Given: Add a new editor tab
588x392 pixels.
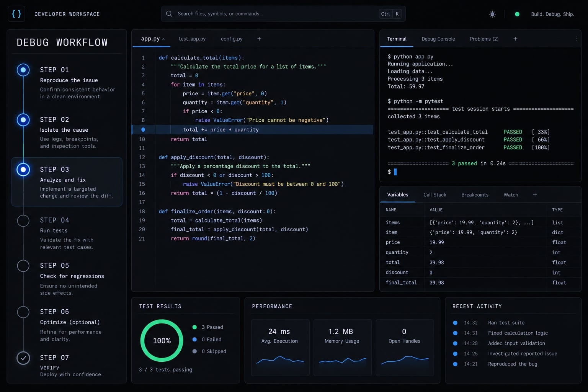Looking at the screenshot, I should [259, 39].
